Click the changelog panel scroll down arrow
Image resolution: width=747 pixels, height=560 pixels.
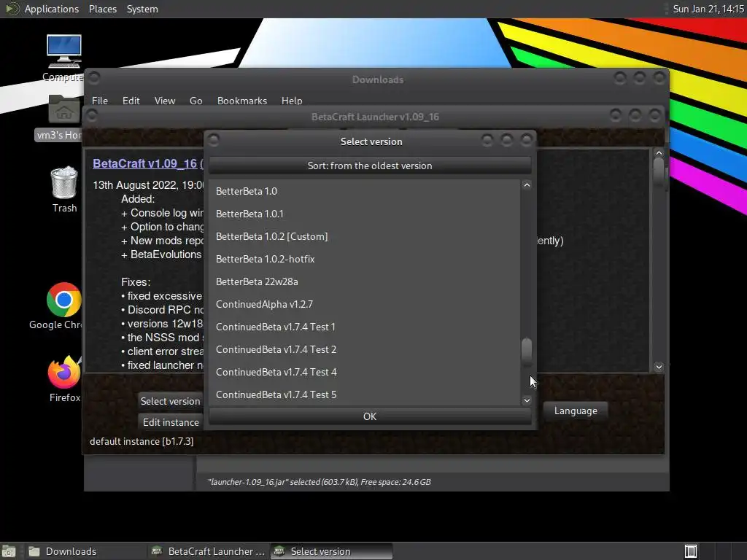pyautogui.click(x=659, y=367)
